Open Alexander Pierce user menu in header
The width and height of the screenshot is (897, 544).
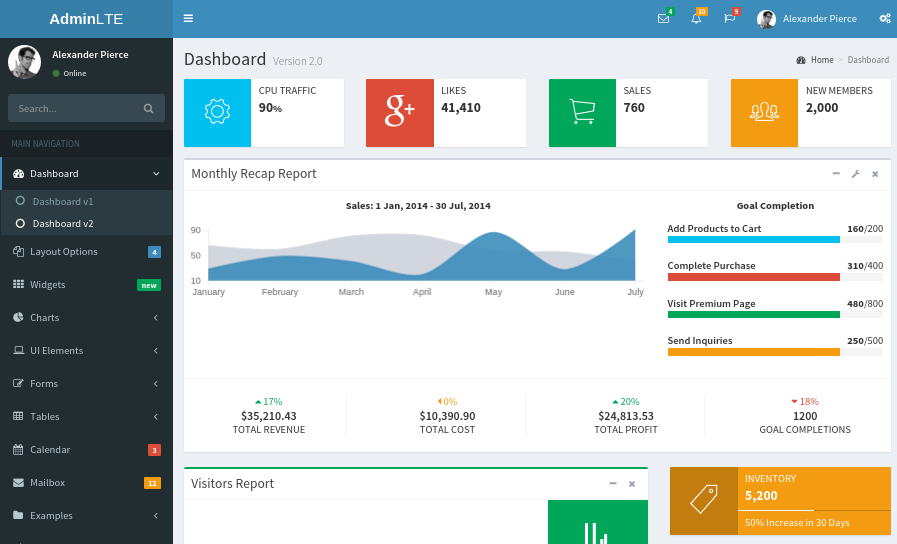coord(808,19)
